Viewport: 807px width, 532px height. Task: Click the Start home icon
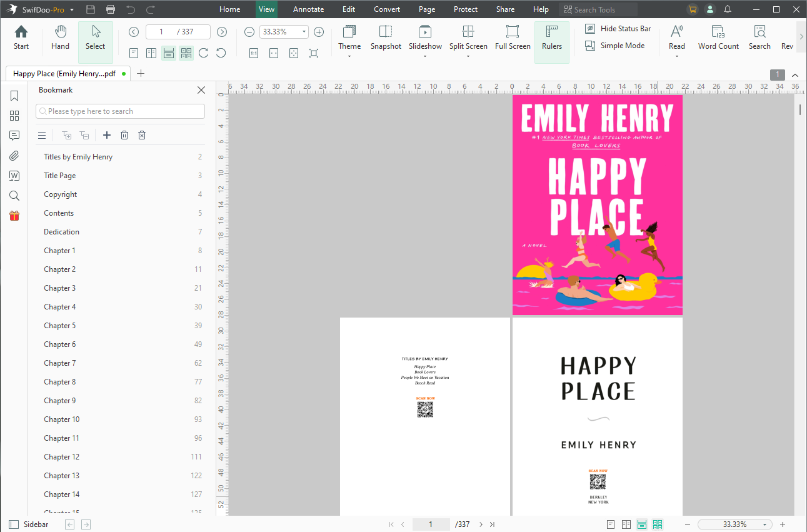[21, 38]
